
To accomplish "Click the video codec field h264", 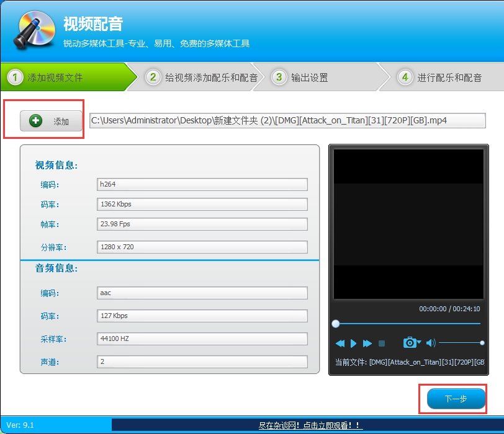I will coord(202,184).
